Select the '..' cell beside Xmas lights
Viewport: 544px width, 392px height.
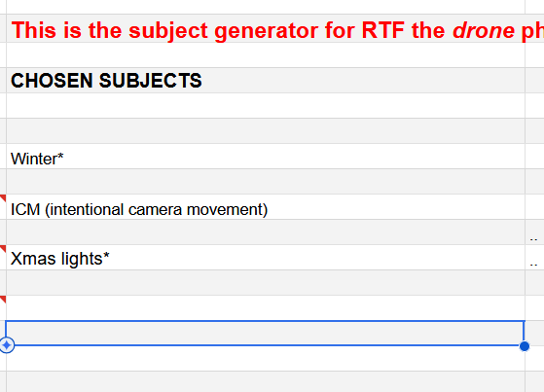click(534, 258)
